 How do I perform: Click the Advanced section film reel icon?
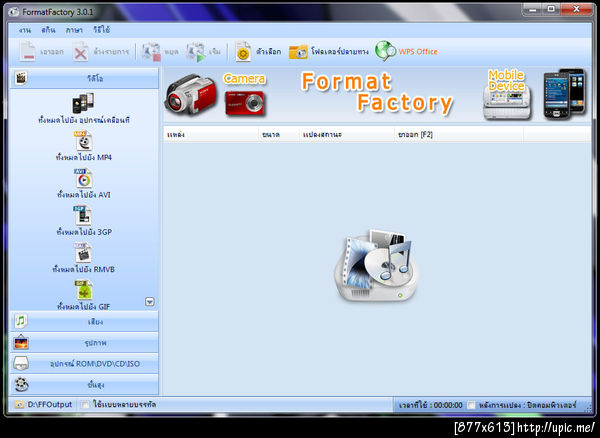tap(21, 384)
